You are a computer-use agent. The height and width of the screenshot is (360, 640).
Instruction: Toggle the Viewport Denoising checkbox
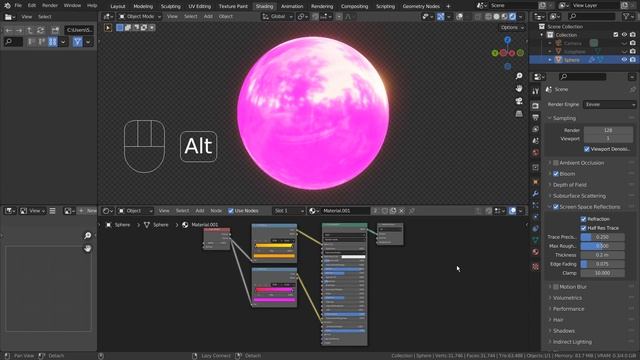[x=587, y=149]
